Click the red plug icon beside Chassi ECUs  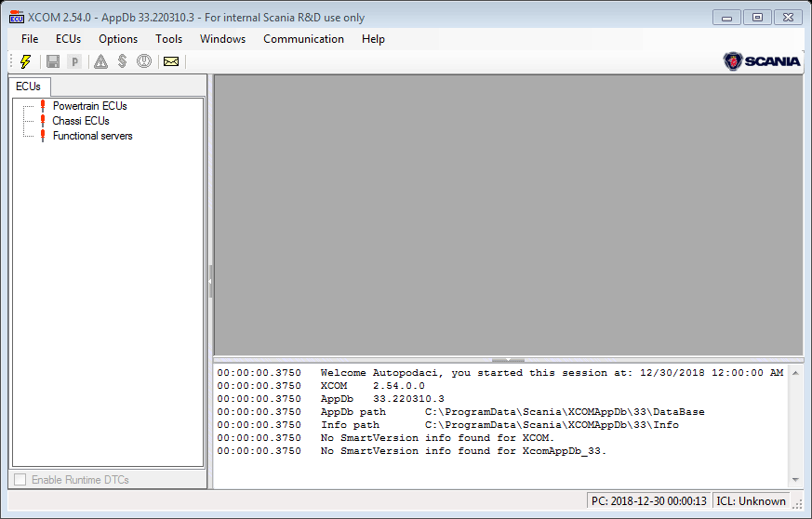(43, 121)
